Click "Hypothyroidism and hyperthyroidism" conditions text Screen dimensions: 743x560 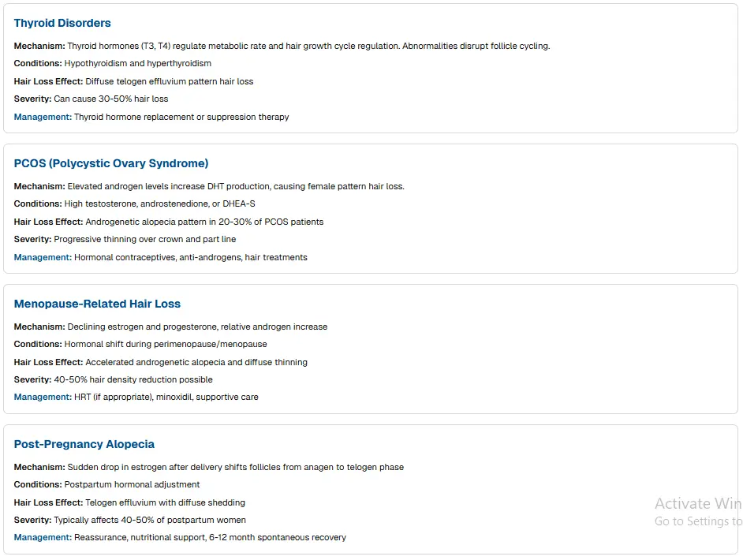coord(138,64)
